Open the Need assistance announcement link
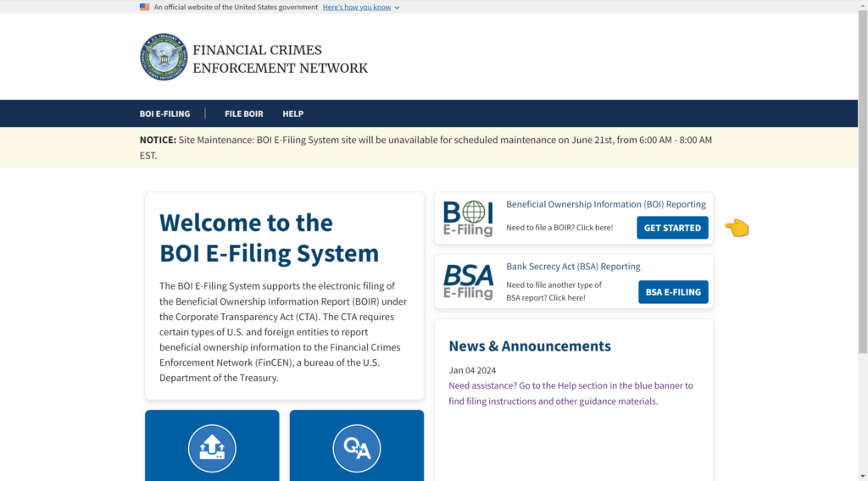Screen dimensions: 868x481 click(570, 393)
